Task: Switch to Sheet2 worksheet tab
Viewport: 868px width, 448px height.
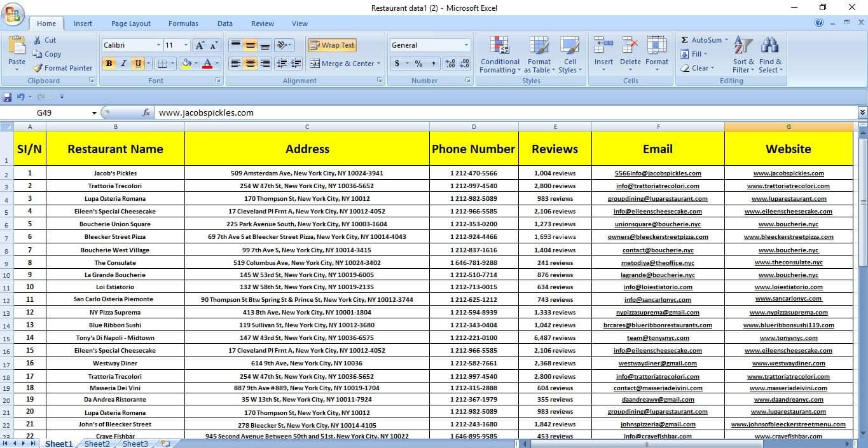Action: [97, 444]
